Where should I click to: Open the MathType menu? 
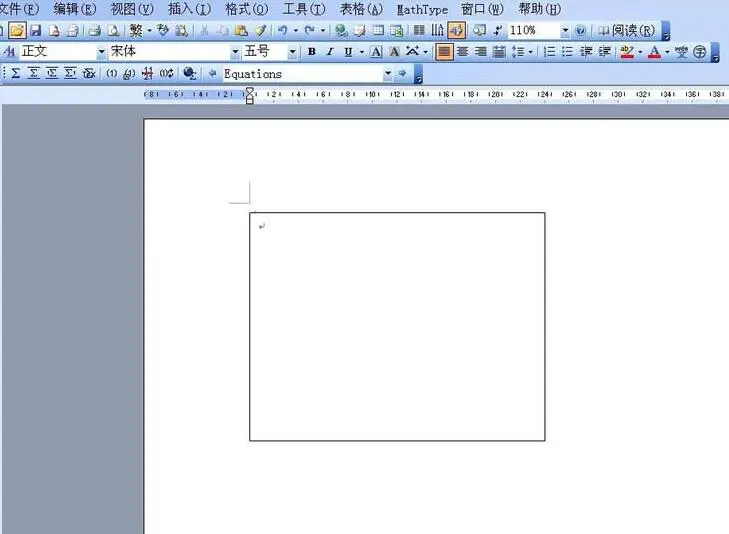coord(422,9)
